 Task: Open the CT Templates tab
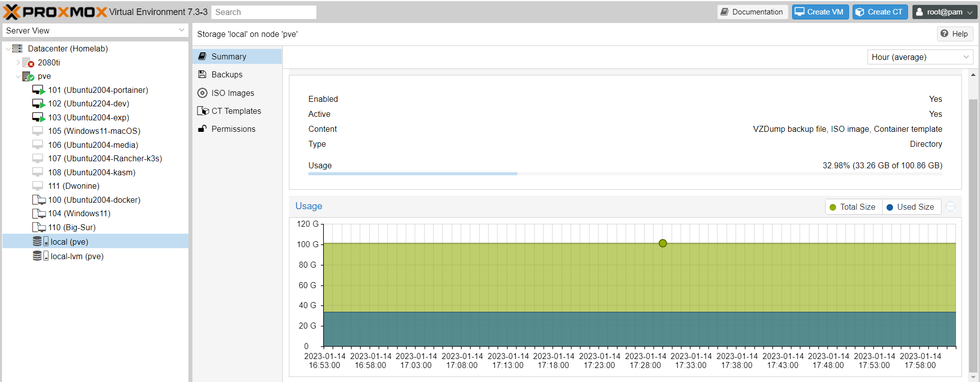point(237,111)
